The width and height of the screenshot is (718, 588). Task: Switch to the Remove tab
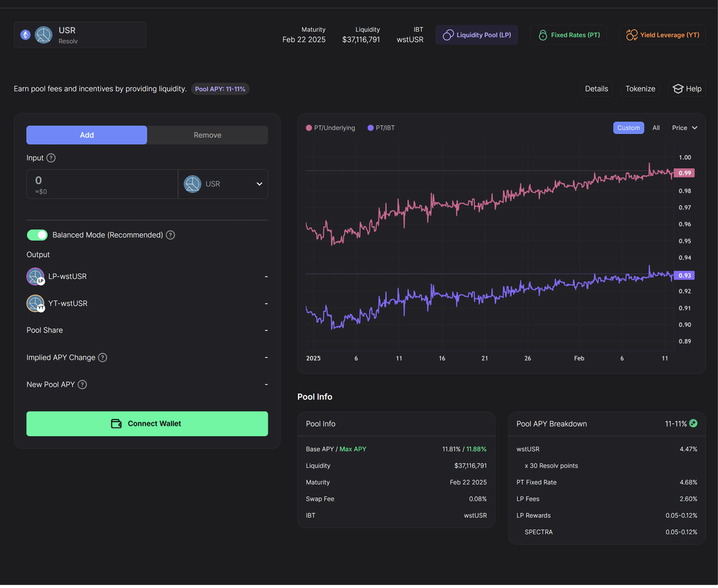207,135
